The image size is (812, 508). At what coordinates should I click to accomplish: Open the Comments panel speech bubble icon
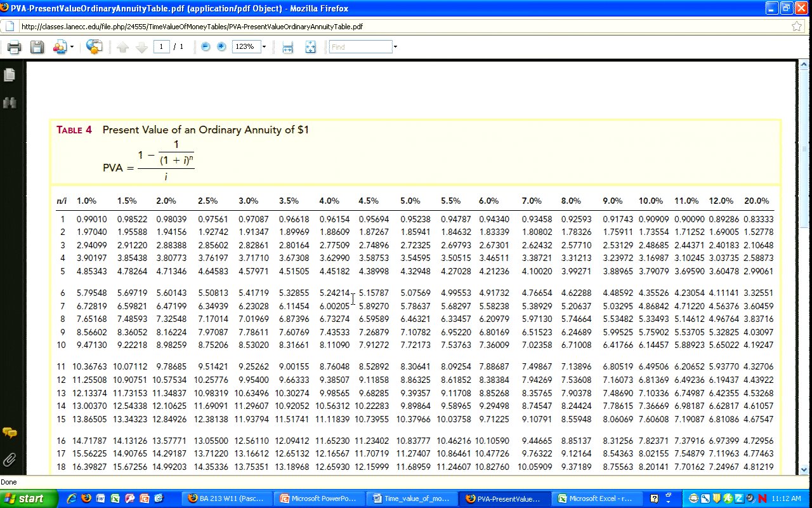pos(10,433)
